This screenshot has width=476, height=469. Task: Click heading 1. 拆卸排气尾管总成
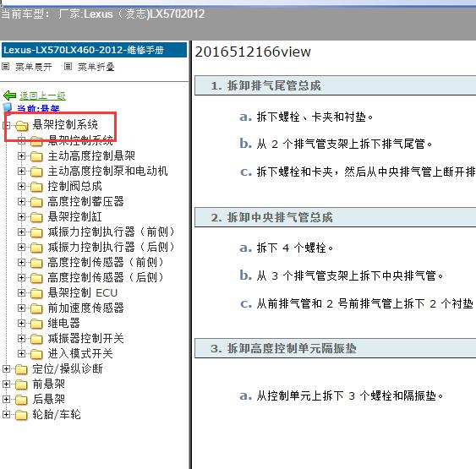click(x=266, y=85)
